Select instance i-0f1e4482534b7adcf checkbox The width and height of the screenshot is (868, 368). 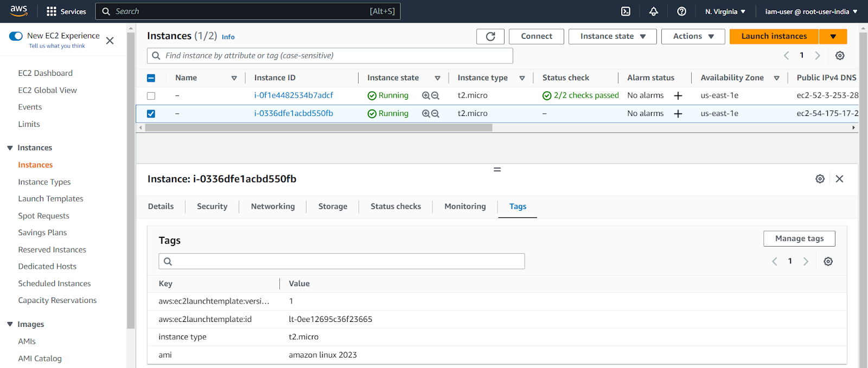[151, 96]
